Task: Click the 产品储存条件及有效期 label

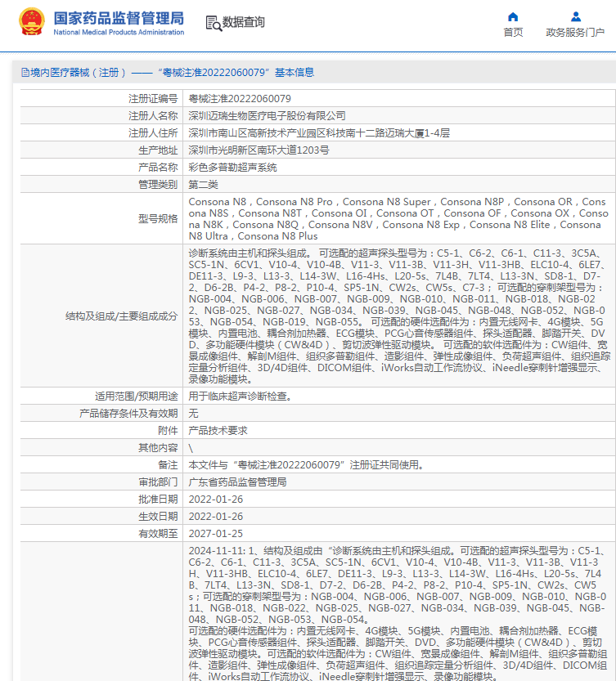Action: tap(128, 414)
